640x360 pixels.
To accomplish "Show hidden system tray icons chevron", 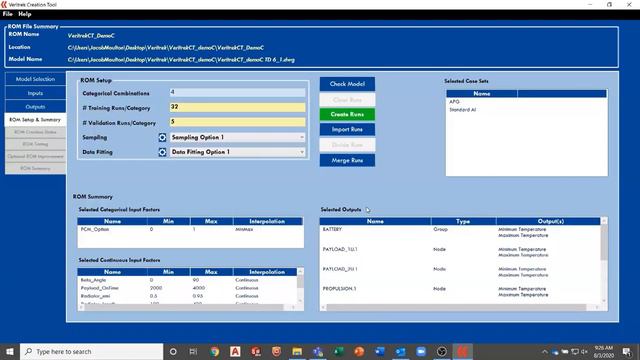I will click(x=544, y=351).
